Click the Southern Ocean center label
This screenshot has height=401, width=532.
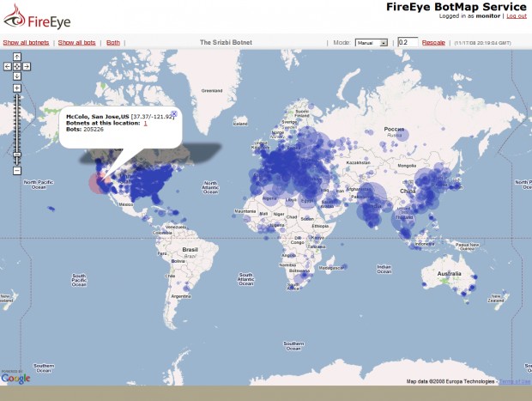coord(293,346)
